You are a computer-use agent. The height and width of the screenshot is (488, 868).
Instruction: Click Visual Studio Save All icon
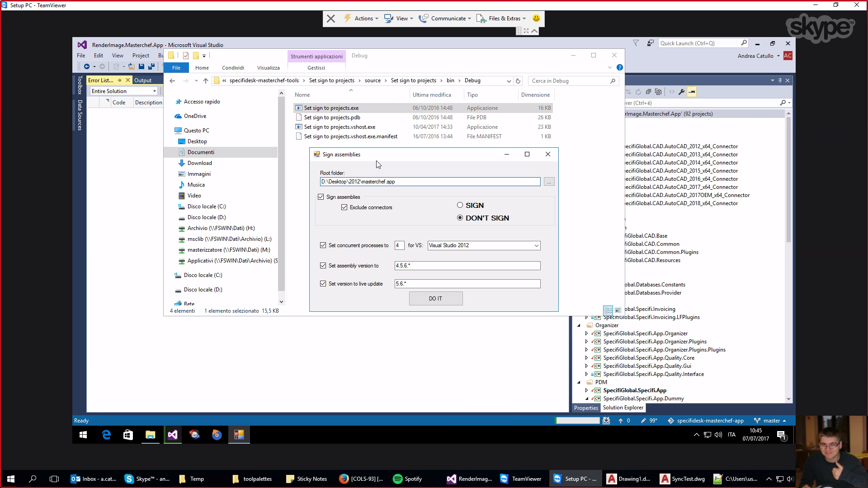click(x=151, y=66)
